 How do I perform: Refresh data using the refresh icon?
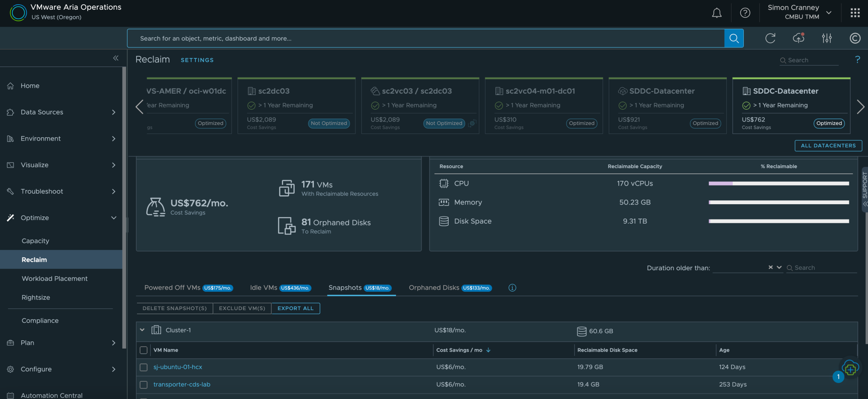(770, 38)
